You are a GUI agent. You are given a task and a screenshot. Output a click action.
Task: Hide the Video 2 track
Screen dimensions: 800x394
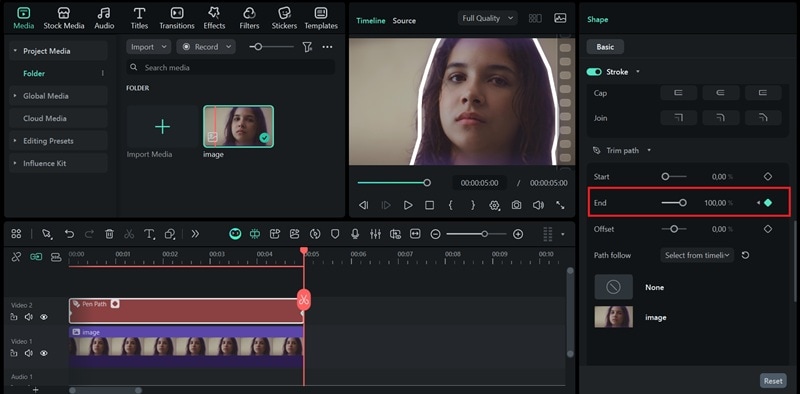pyautogui.click(x=44, y=317)
